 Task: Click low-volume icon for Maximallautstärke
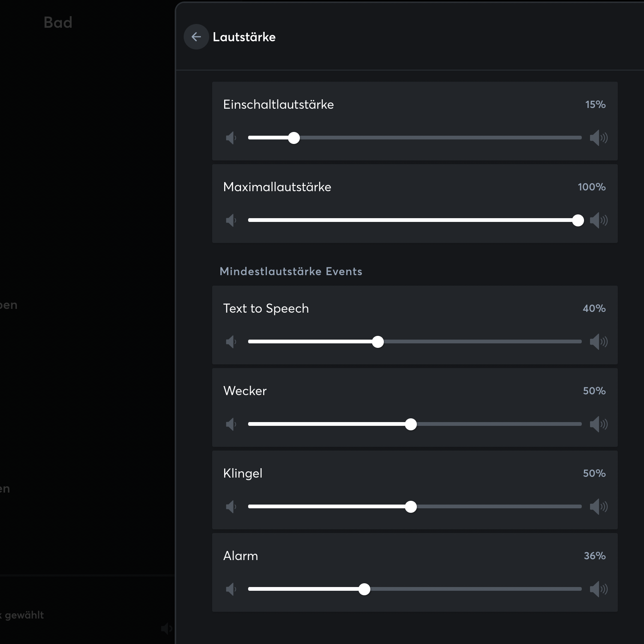click(x=231, y=220)
